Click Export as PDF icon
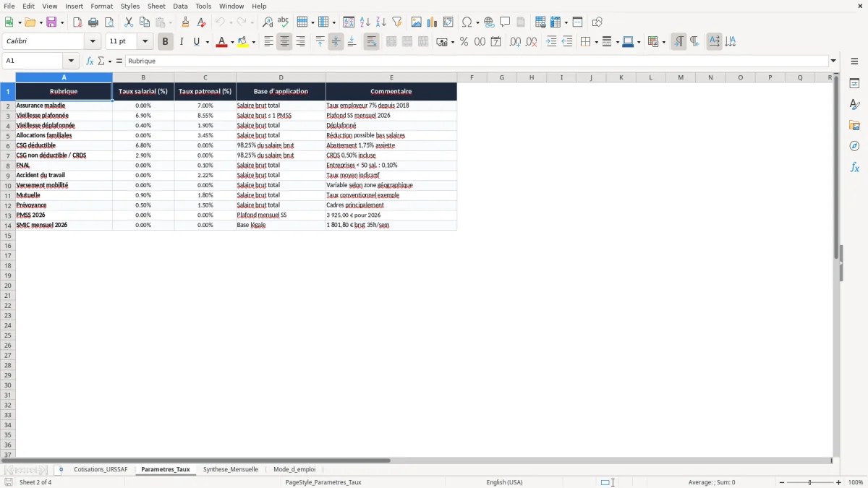This screenshot has width=868, height=488. coord(77,22)
